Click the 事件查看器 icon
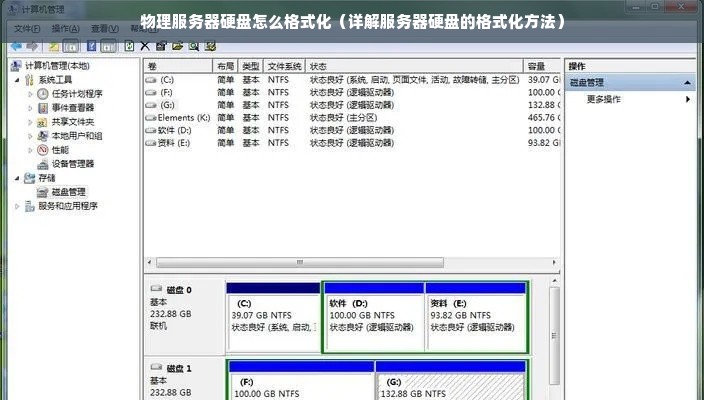Image resolution: width=704 pixels, height=400 pixels. 43,108
